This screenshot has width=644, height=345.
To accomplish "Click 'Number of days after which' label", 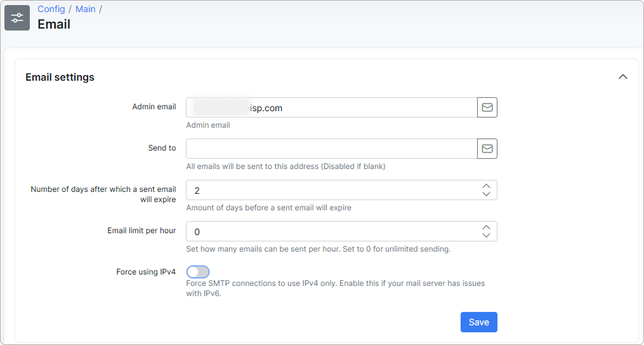I will [x=103, y=194].
